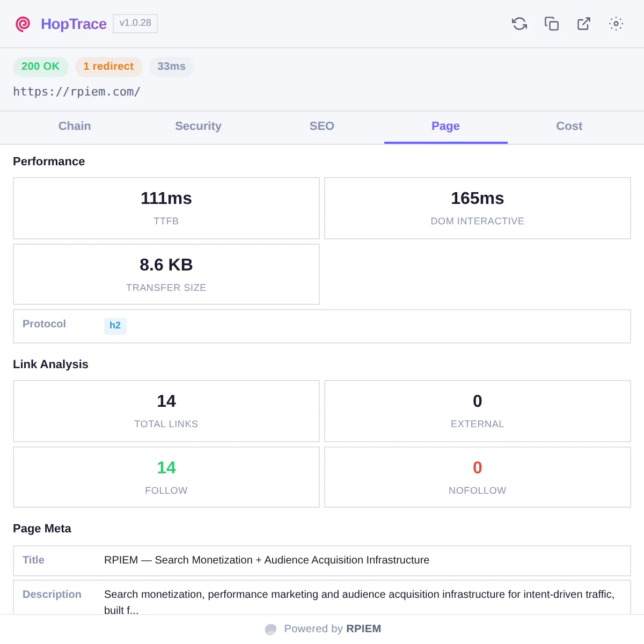The width and height of the screenshot is (644, 644).
Task: Click the Powered by text in the footer
Action: click(313, 629)
